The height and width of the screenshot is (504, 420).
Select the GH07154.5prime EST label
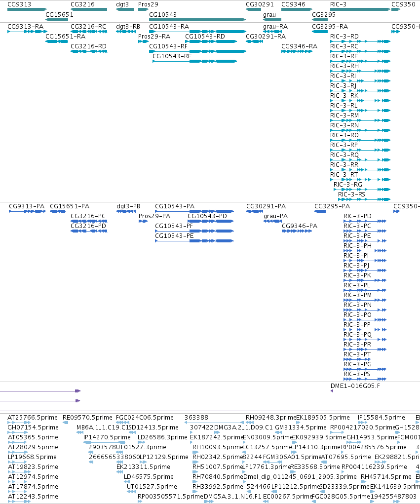click(33, 427)
